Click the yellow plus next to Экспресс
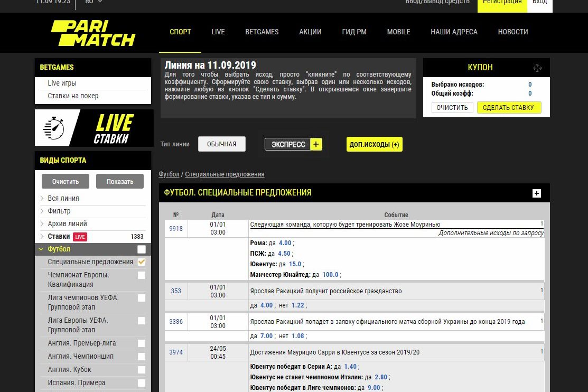Viewport: 588px width, 392px height. [316, 144]
